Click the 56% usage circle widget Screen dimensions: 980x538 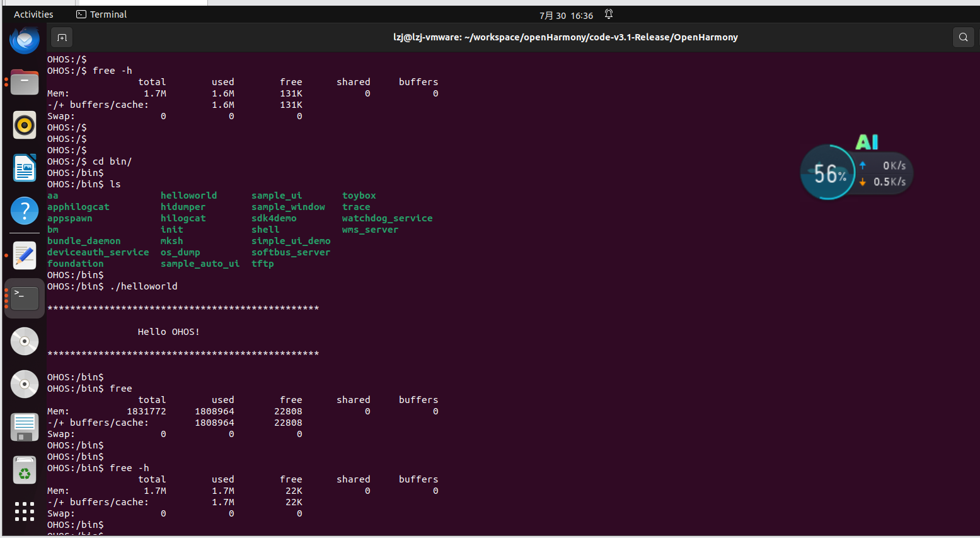coord(828,172)
